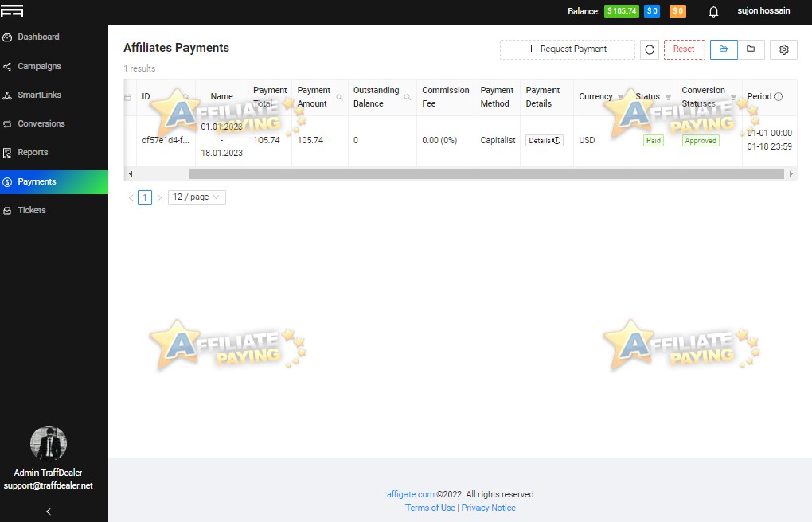Go to pagination page 1
Viewport: 812px width, 522px height.
click(x=145, y=197)
